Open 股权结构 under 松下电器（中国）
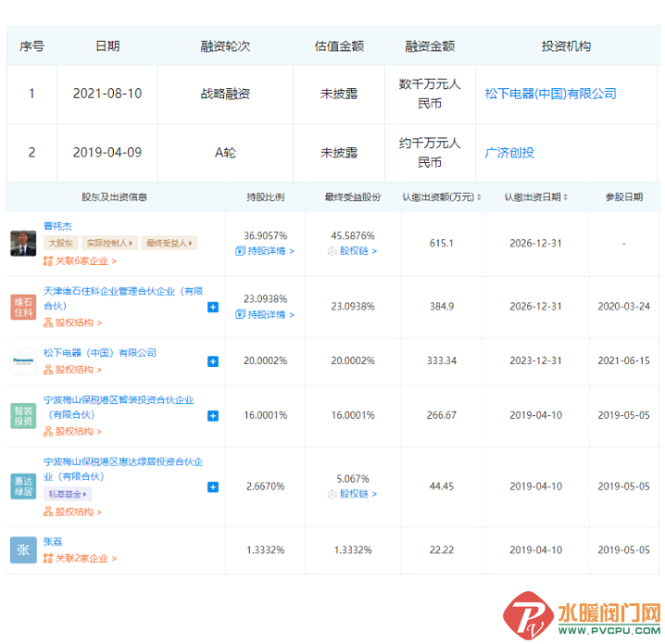 click(79, 370)
